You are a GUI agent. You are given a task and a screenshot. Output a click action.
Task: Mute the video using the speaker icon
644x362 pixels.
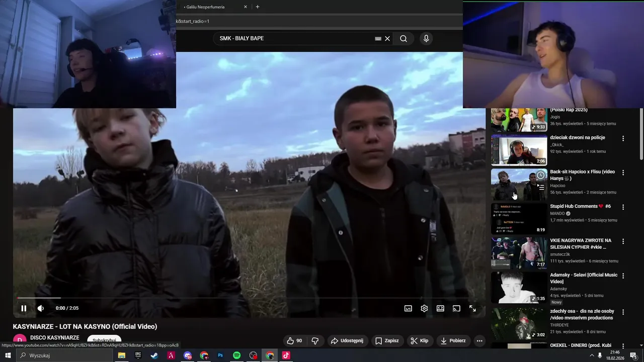41,308
